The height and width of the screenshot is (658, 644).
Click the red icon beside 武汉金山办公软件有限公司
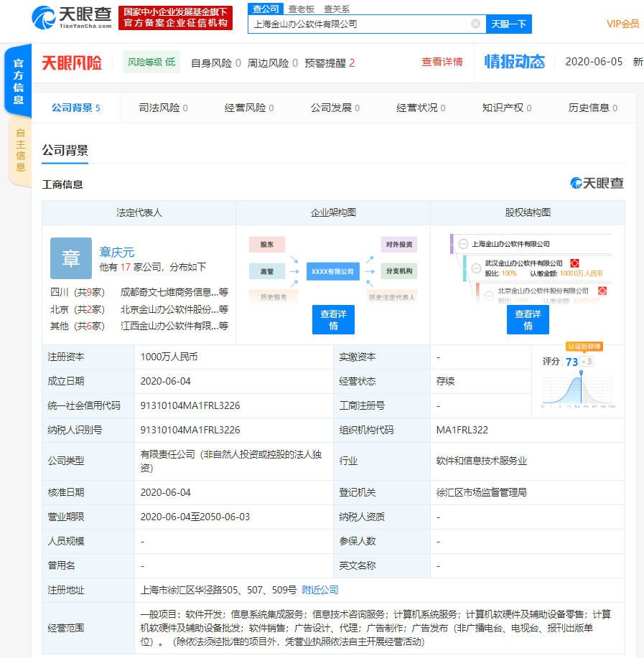click(575, 263)
